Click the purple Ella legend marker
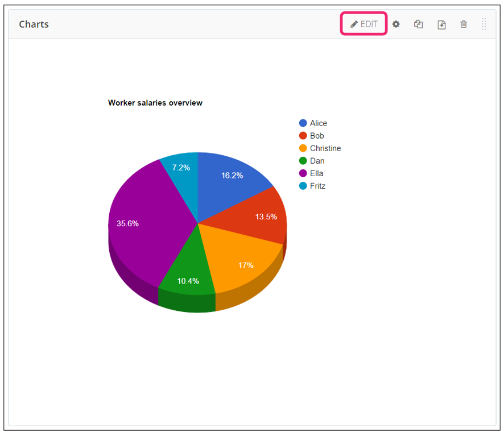The image size is (504, 433). click(303, 173)
